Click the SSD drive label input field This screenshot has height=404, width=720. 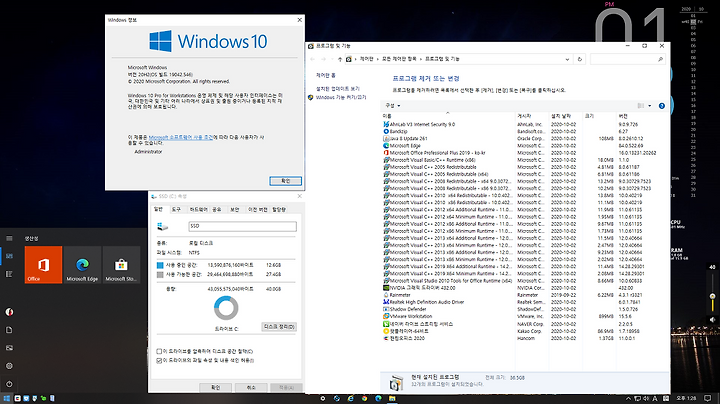click(x=242, y=226)
